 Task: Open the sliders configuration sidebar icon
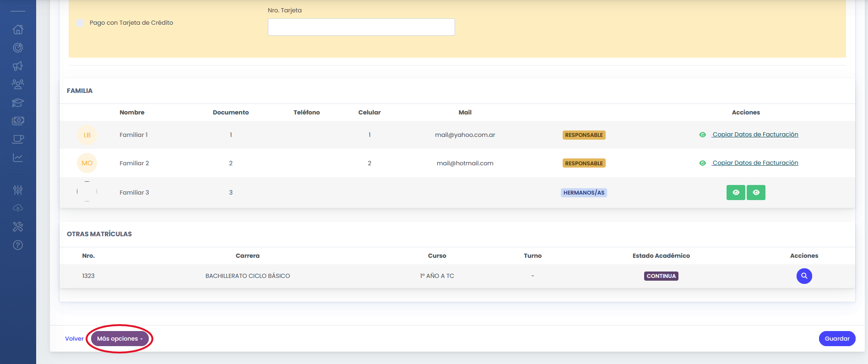point(18,190)
